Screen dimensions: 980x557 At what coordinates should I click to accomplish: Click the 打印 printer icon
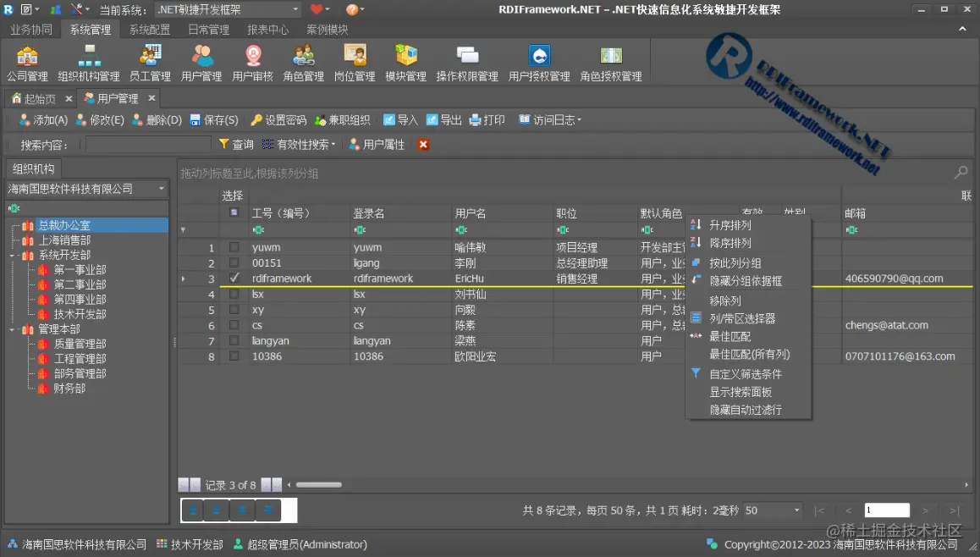tap(476, 119)
